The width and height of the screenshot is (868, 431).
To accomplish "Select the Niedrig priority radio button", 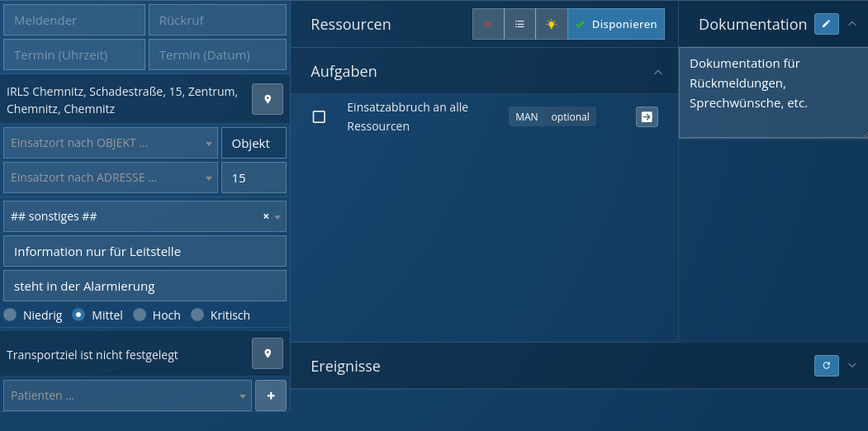I will (10, 315).
